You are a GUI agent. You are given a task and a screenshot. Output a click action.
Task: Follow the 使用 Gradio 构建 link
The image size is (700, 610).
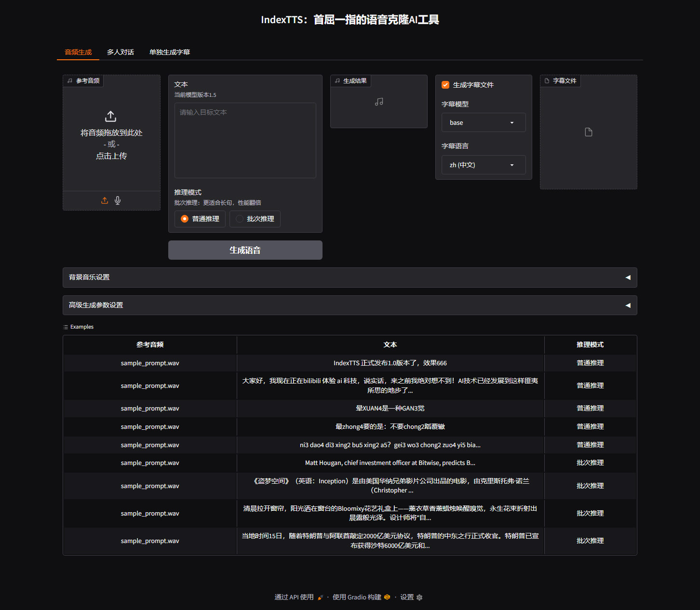tap(362, 597)
